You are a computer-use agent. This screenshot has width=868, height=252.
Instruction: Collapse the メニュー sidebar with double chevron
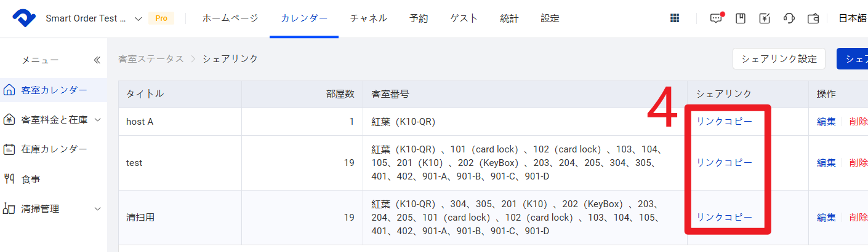97,60
